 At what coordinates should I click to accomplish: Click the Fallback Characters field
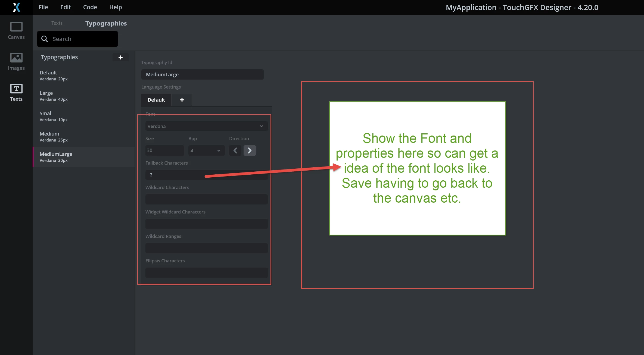pos(207,175)
